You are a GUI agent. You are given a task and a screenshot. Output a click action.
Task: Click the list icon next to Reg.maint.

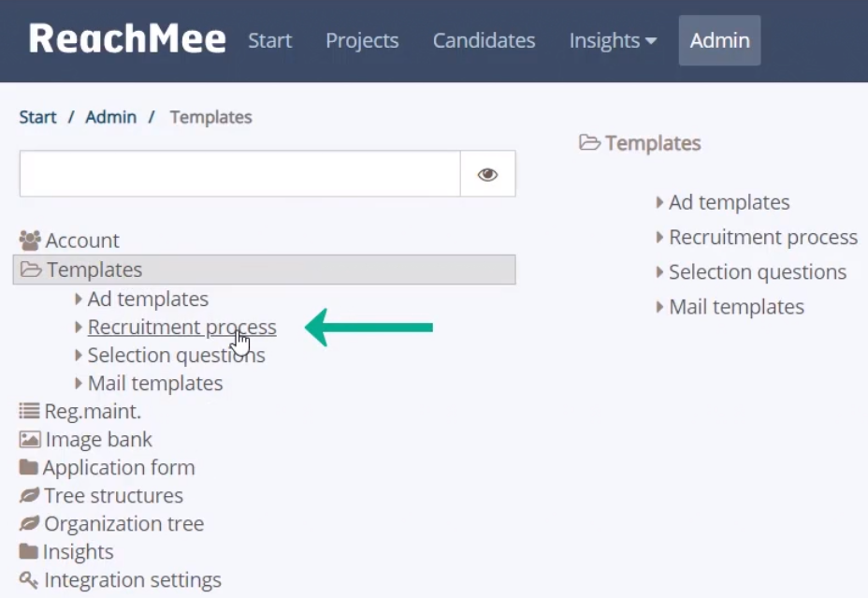coord(29,411)
